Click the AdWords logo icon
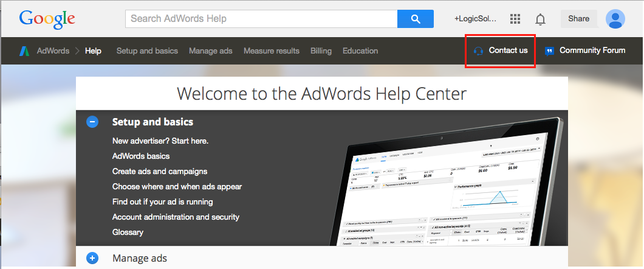 (24, 51)
